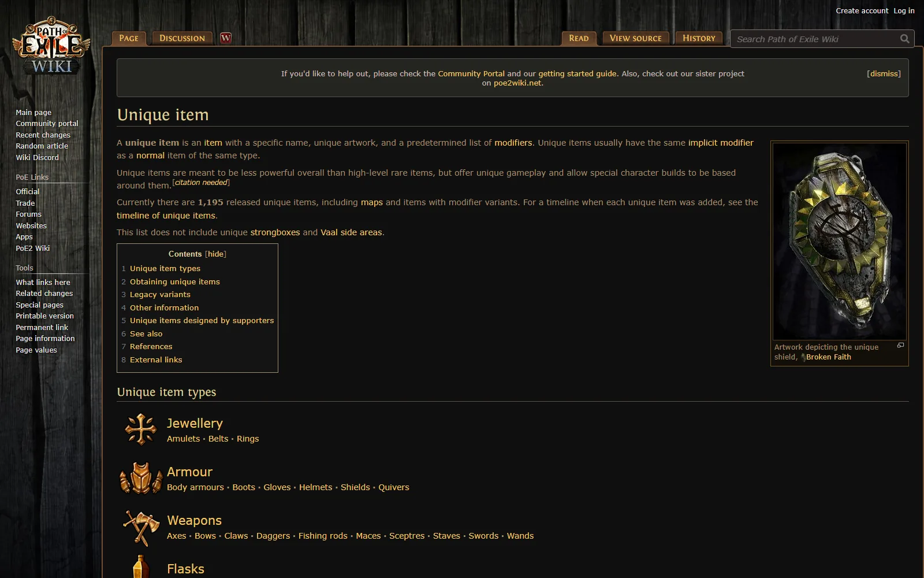This screenshot has width=924, height=578.
Task: Open Wiki Discord link
Action: (x=37, y=157)
